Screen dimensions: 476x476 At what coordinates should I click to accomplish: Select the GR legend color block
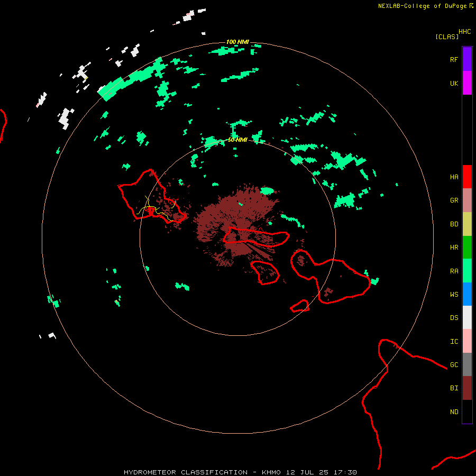click(467, 200)
